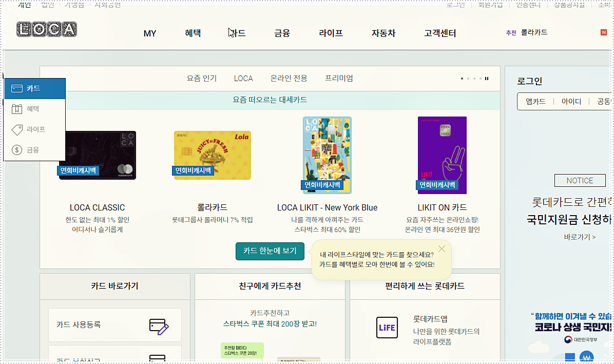Switch to the 프리미엄 tab
Viewport: 614px width, 364px height.
point(339,78)
